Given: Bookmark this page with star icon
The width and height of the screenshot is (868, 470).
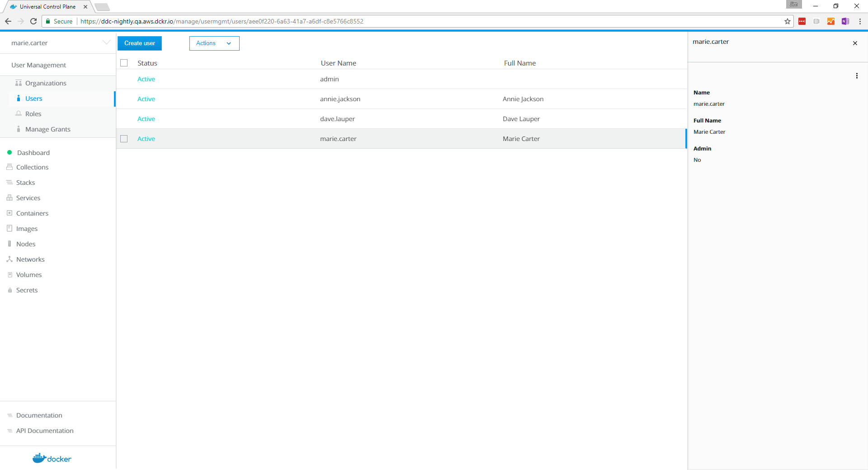Looking at the screenshot, I should [x=787, y=21].
